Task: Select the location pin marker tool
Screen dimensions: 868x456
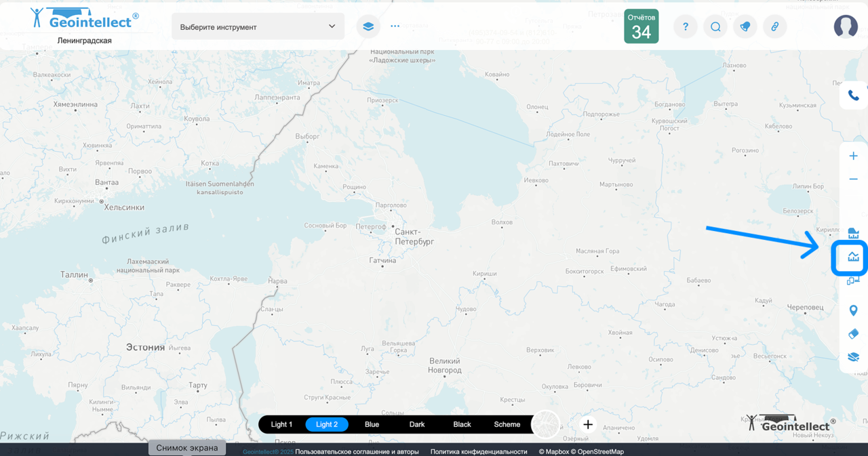Action: [x=853, y=310]
